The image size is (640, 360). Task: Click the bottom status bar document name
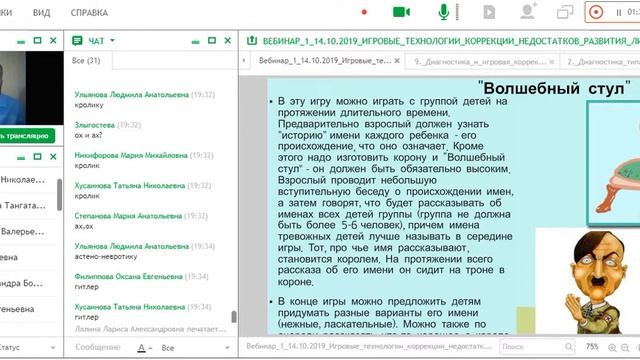369,346
